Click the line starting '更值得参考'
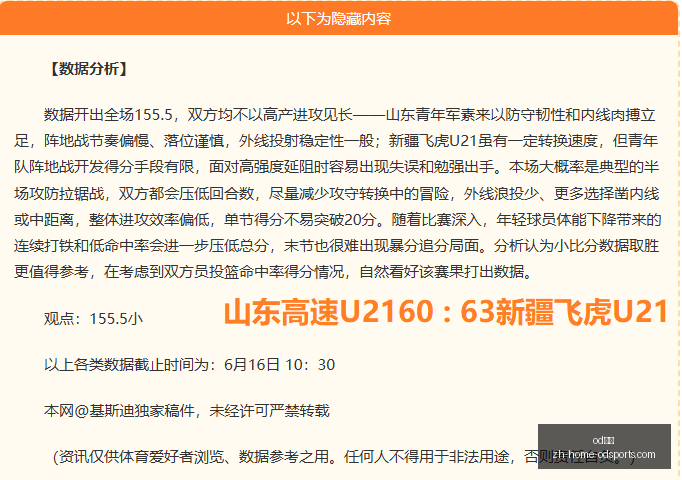Viewport: 682px width, 480px height. (273, 272)
